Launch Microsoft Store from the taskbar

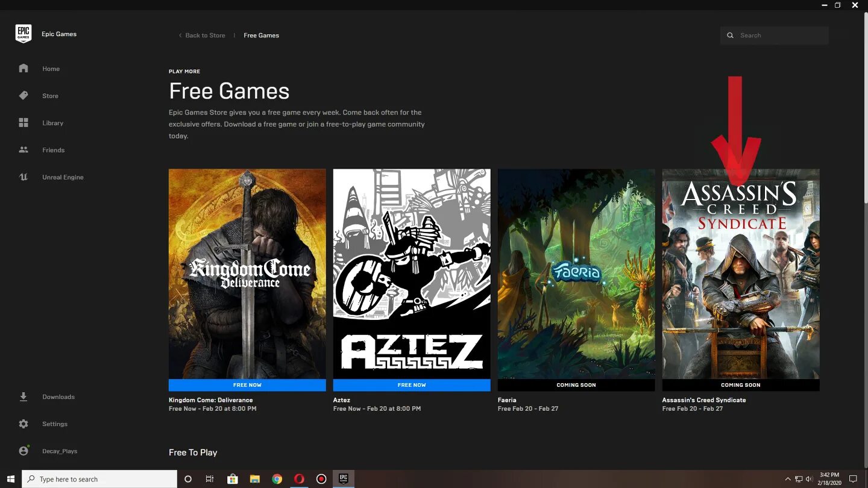[x=232, y=479]
